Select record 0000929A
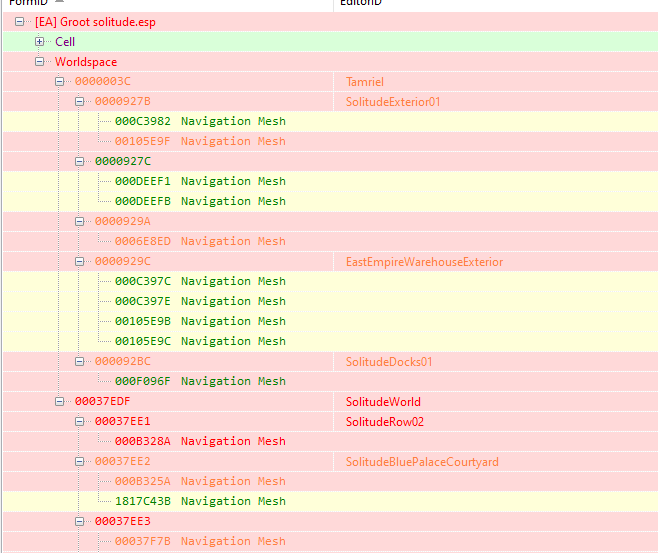The image size is (658, 553). [x=123, y=222]
